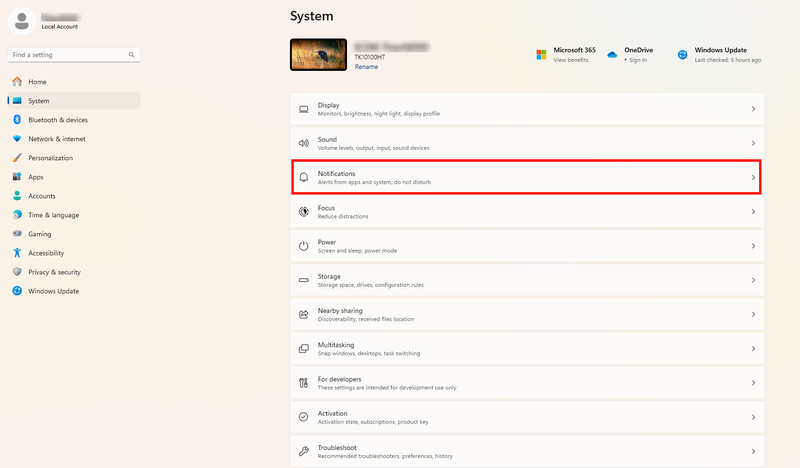Open Windows Update last checked status
This screenshot has height=468, width=800.
click(x=728, y=60)
